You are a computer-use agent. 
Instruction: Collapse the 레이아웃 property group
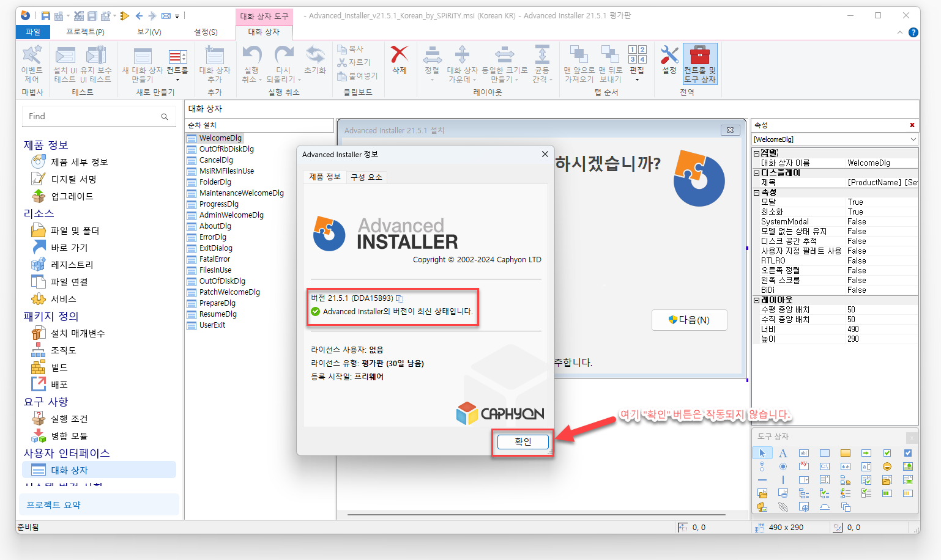(x=757, y=300)
